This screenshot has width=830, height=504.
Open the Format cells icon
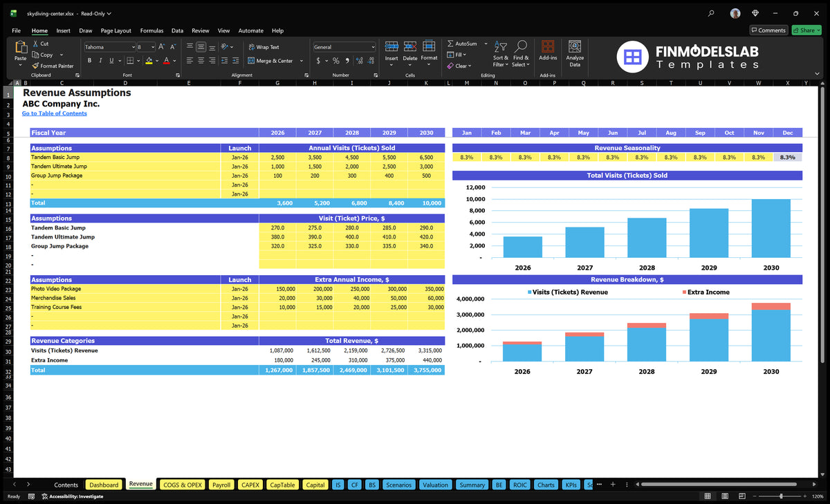(429, 46)
